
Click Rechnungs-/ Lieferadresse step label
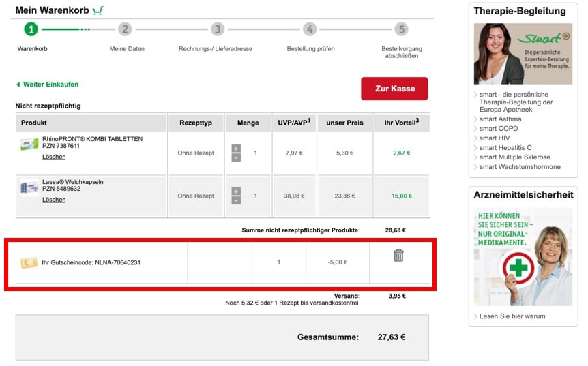point(216,48)
